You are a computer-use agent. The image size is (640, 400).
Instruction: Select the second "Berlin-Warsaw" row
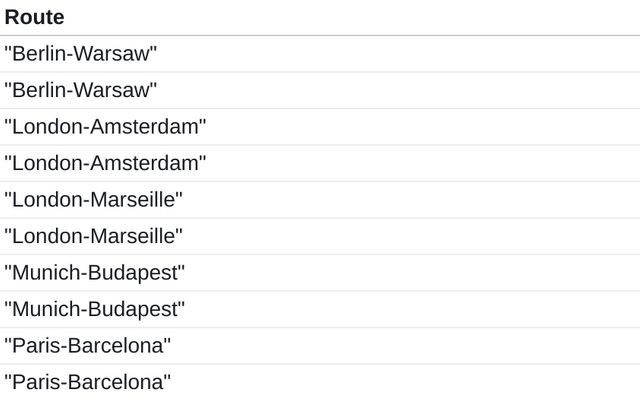(x=81, y=91)
